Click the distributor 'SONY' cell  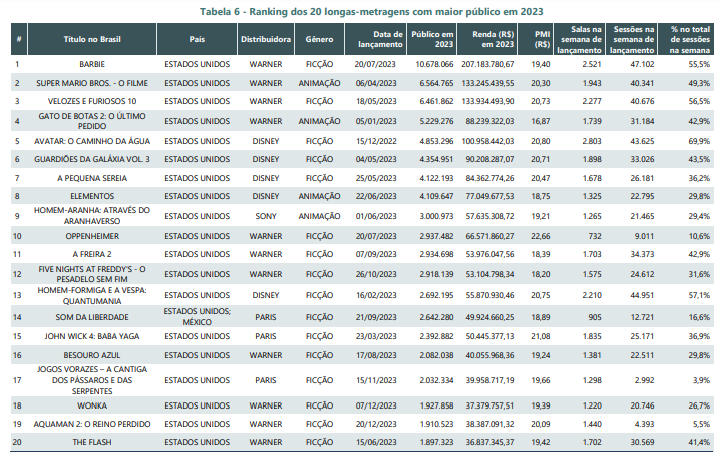(x=266, y=216)
